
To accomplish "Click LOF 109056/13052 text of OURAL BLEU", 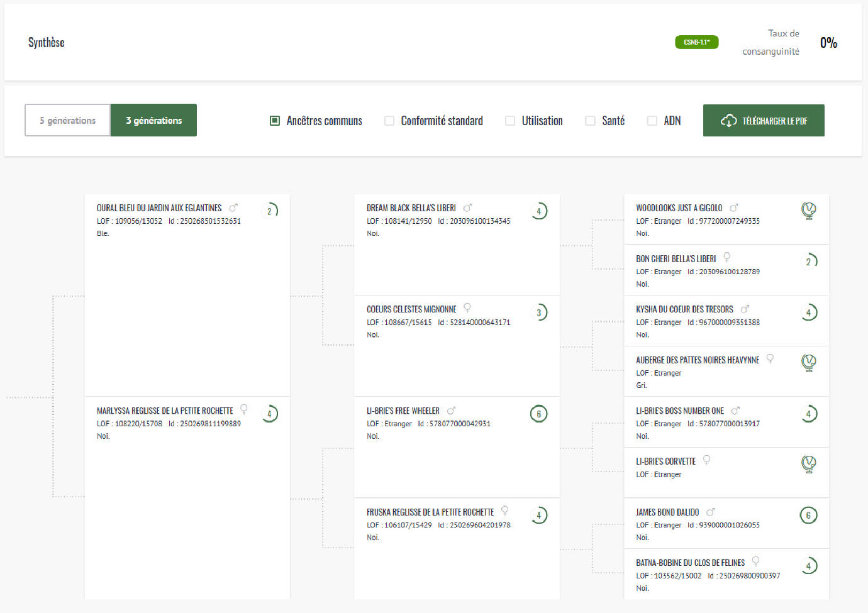I will (129, 221).
